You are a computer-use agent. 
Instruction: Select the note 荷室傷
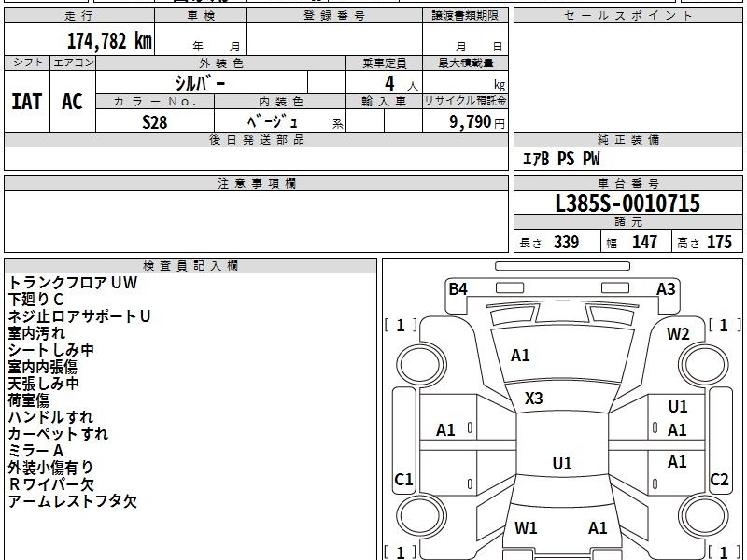[29, 400]
